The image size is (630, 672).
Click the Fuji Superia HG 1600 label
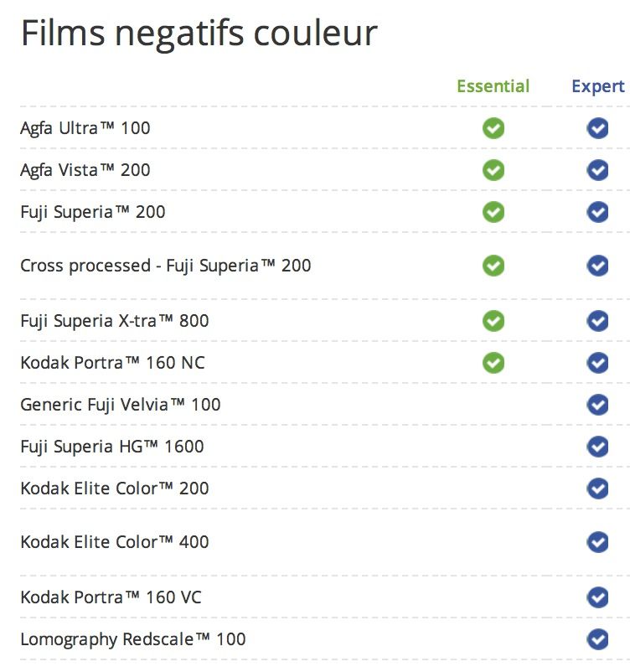(x=112, y=447)
